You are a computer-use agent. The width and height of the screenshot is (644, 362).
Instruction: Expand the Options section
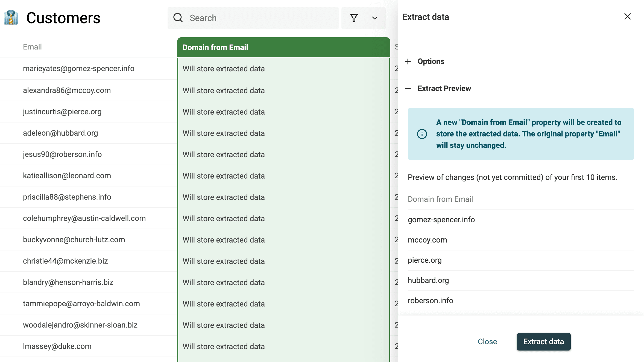coord(425,61)
